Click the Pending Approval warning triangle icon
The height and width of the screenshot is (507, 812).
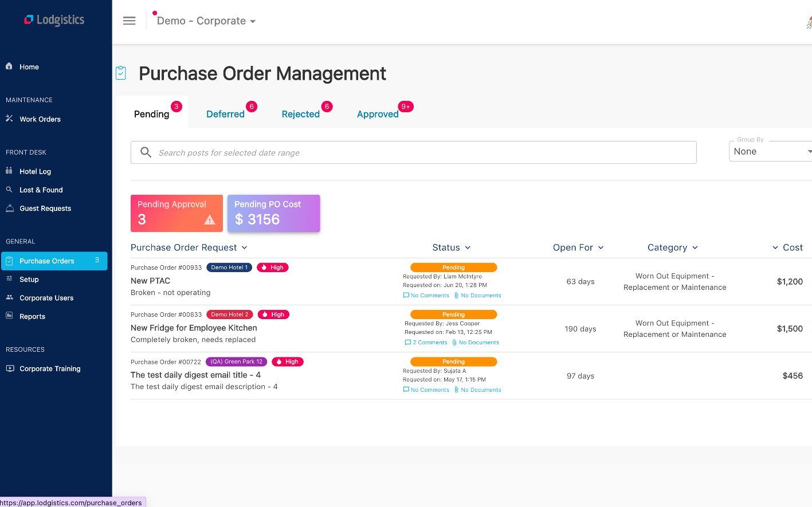tap(210, 220)
